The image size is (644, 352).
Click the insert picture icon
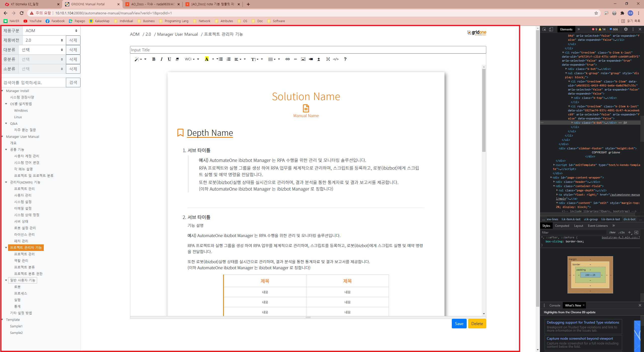303,59
